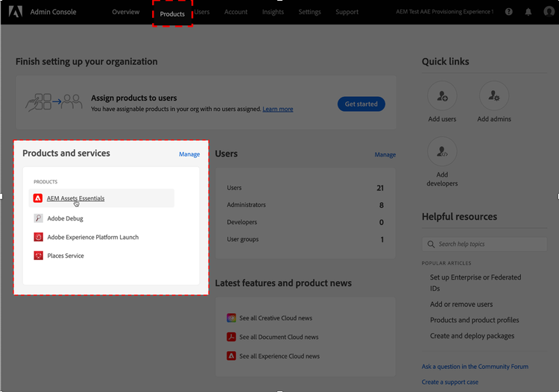Open the Products tab

172,14
